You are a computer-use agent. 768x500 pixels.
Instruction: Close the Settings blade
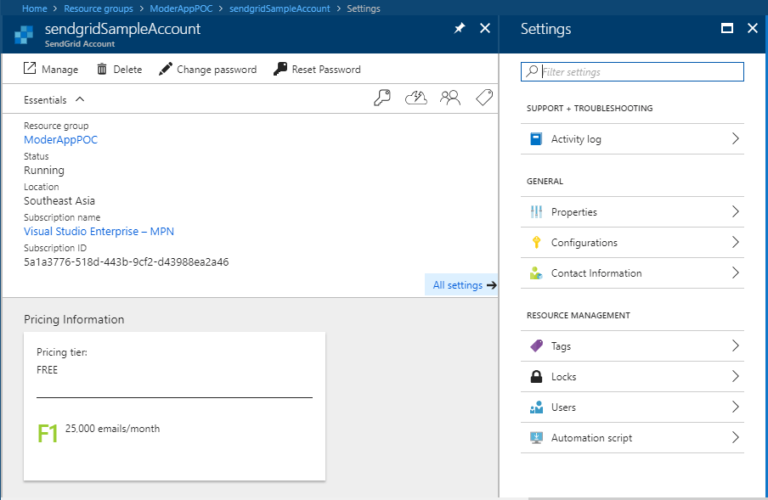tap(752, 28)
